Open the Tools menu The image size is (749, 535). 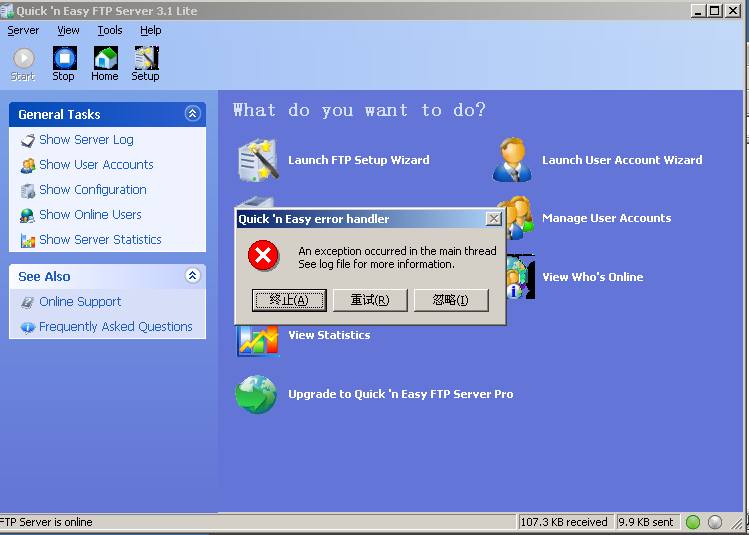(110, 30)
